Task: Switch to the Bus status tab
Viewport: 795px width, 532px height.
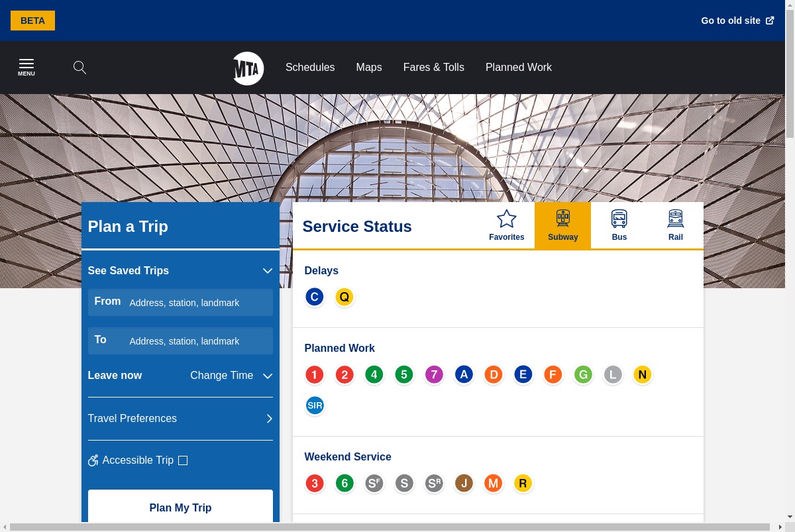Action: click(619, 225)
